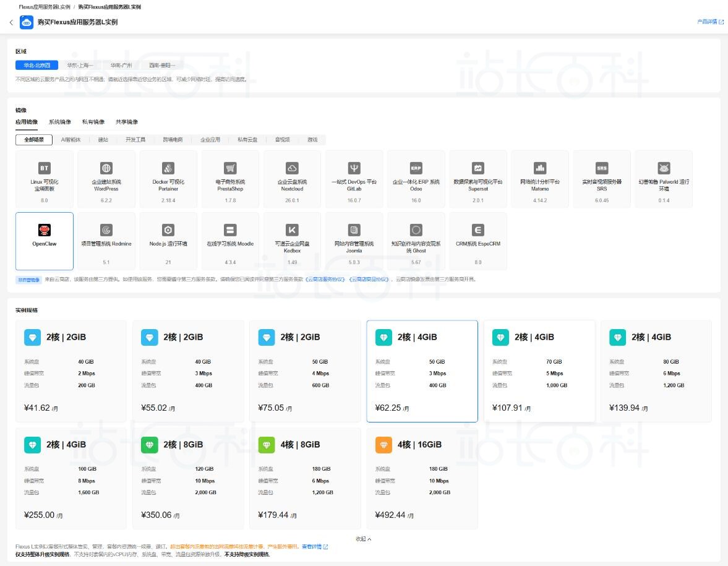Select the PrestaShop e-commerce image icon

tap(230, 168)
